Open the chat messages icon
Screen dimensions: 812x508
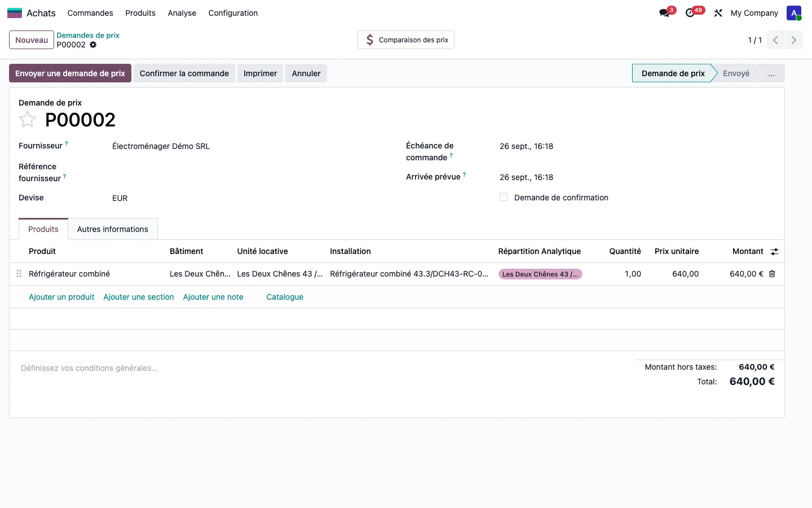point(664,13)
